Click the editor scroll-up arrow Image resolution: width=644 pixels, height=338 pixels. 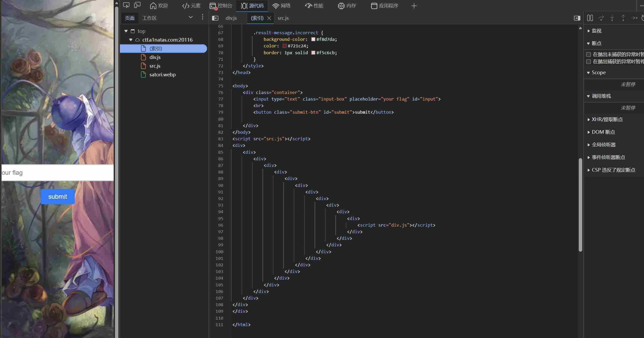580,28
